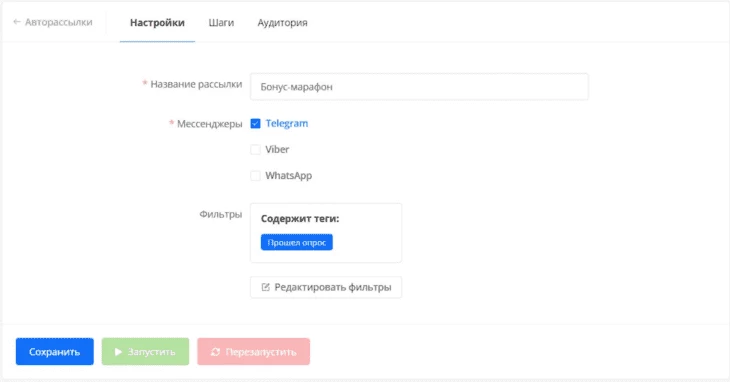Open the Аудитория tab
730x382 pixels.
point(282,22)
